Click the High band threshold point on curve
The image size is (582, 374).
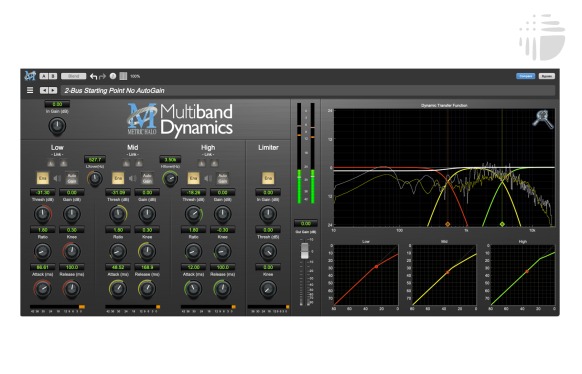[x=527, y=272]
